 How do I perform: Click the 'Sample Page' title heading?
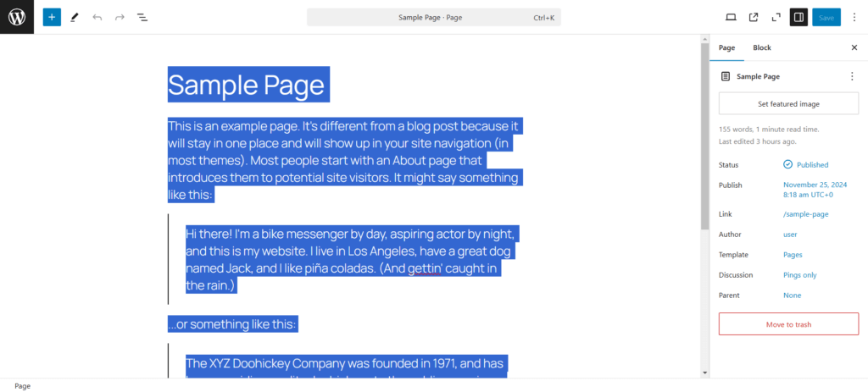(x=248, y=85)
